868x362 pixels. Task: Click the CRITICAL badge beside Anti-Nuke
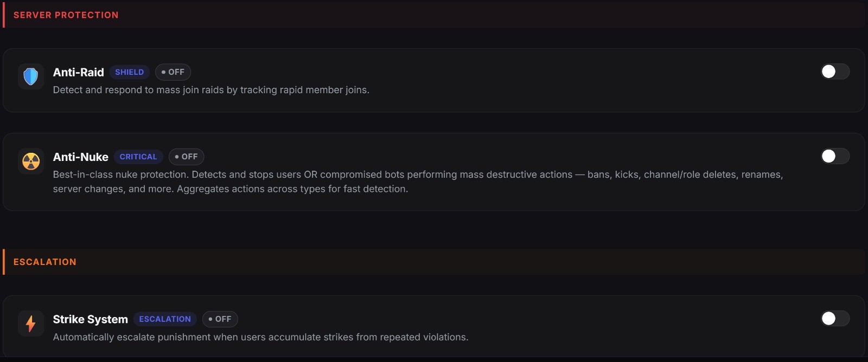tap(138, 157)
